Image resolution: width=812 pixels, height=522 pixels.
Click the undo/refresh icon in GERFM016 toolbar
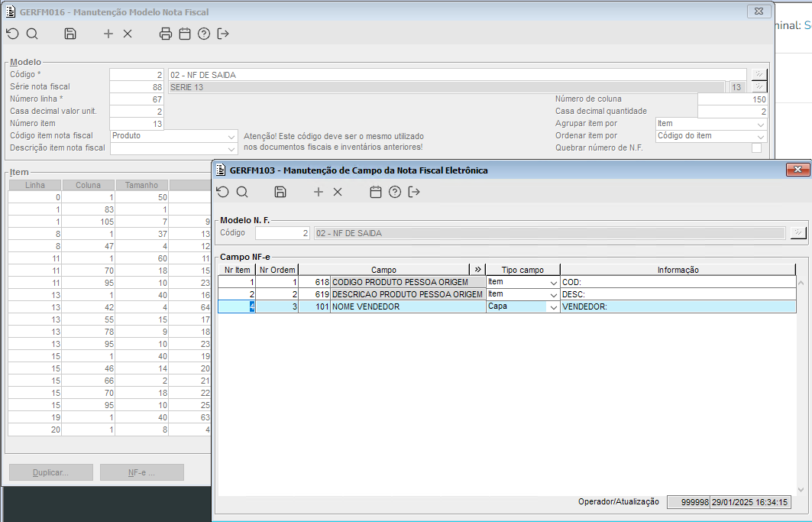pos(12,34)
